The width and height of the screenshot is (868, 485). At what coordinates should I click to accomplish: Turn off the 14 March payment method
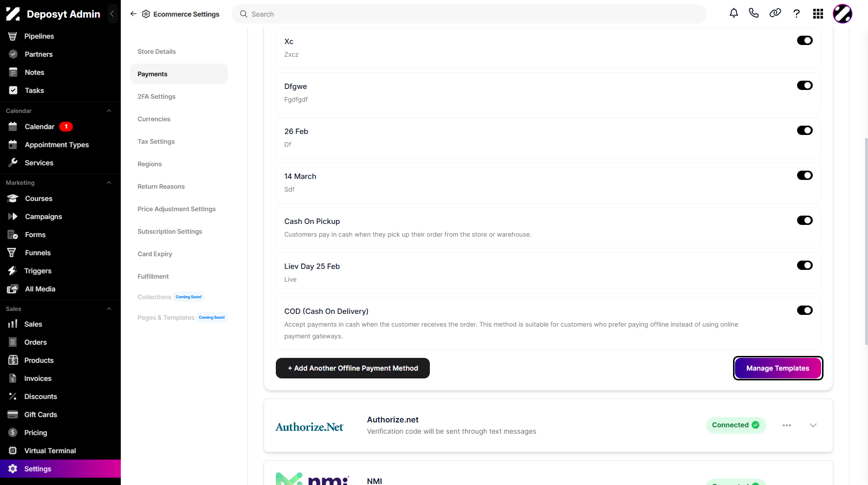[x=805, y=176]
